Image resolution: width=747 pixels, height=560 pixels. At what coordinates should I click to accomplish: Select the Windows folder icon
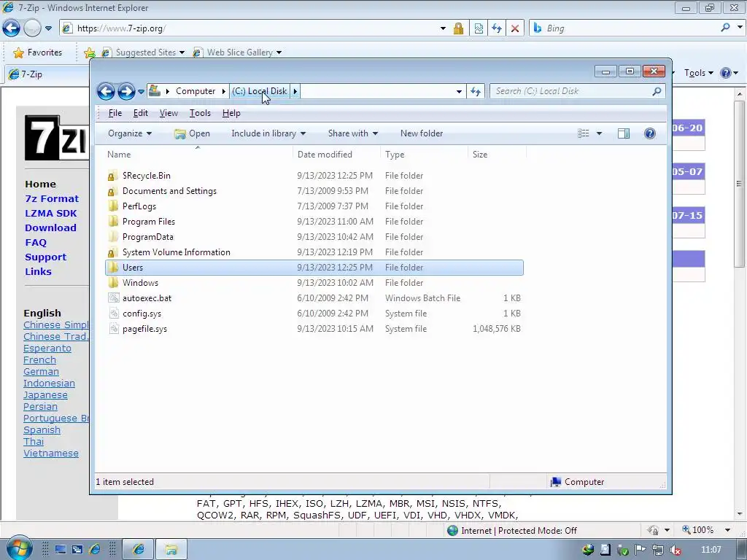(x=112, y=282)
